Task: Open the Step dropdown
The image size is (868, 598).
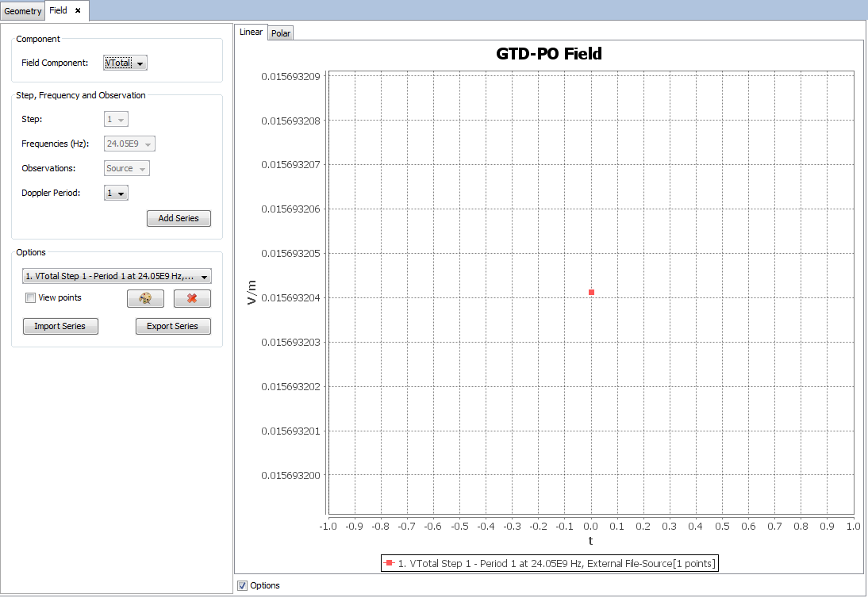Action: (116, 119)
